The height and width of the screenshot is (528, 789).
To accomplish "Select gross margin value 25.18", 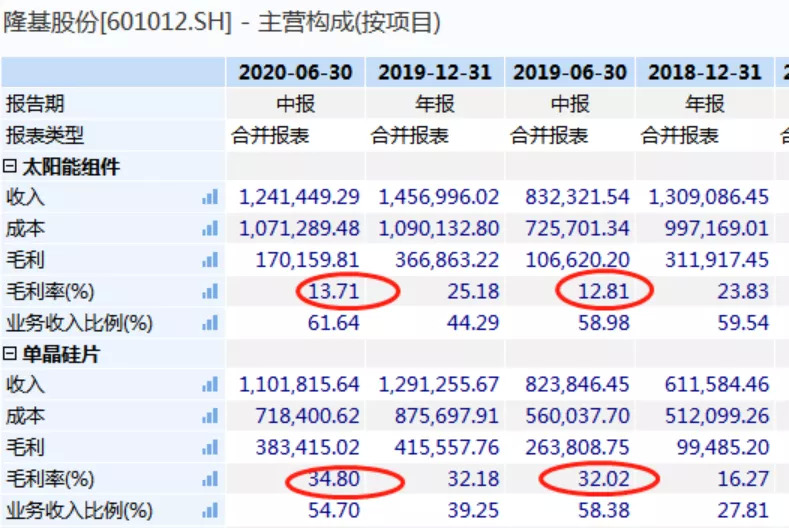I will (x=474, y=291).
